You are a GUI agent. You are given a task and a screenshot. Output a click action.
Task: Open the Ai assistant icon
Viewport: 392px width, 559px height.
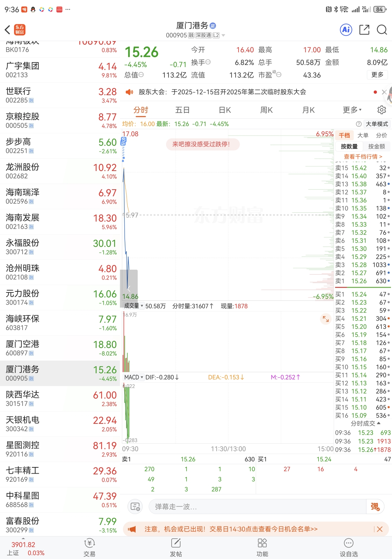pyautogui.click(x=346, y=30)
